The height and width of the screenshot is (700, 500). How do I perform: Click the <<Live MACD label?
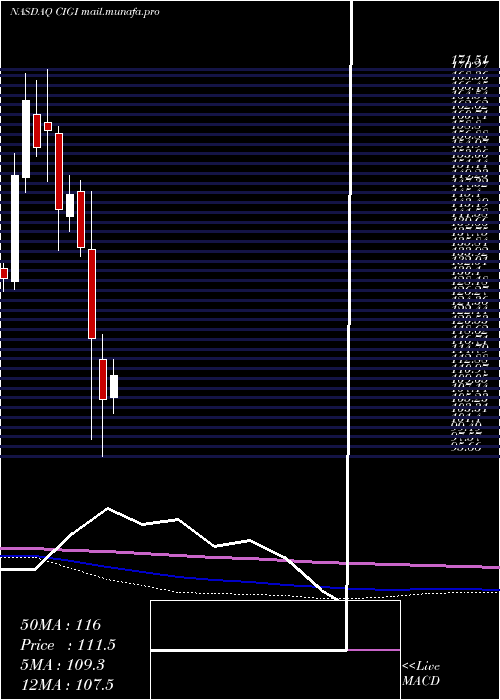421,674
